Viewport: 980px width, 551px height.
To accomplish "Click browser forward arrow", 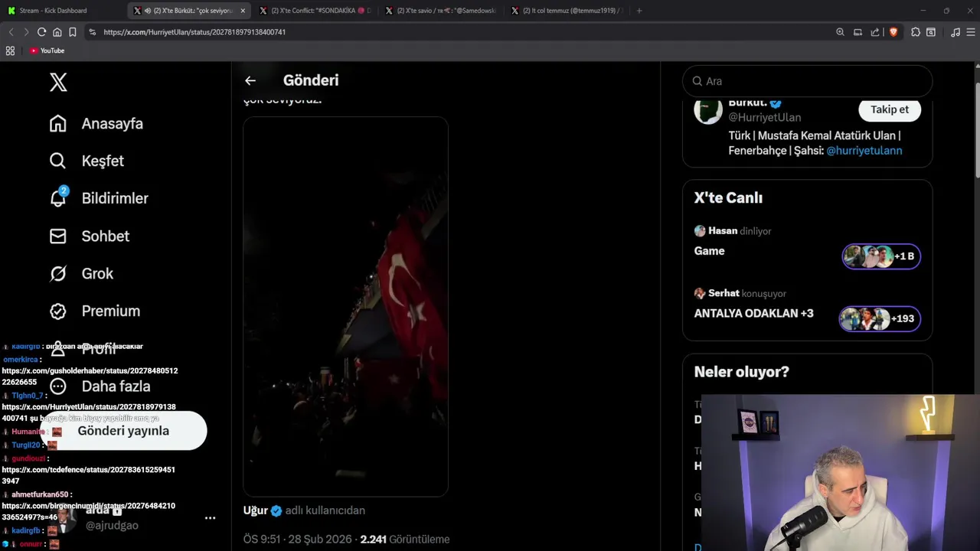I will [x=26, y=32].
